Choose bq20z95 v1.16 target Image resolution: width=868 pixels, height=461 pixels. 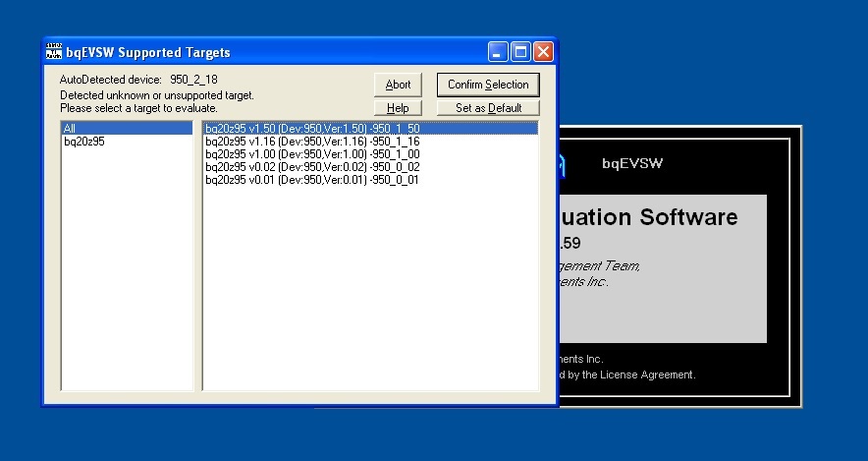click(370, 142)
